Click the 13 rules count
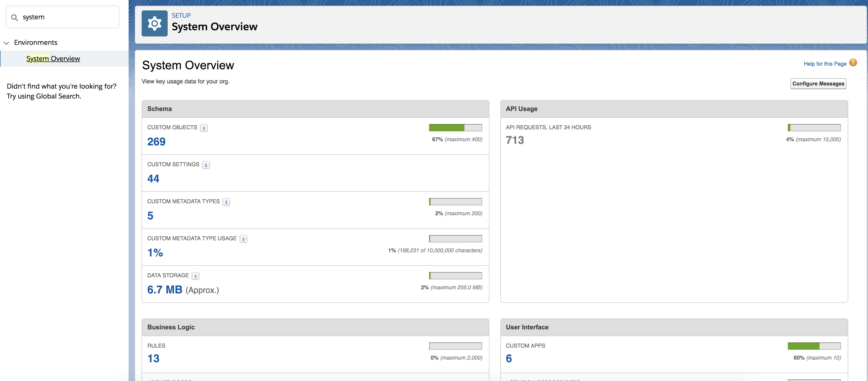Screen dimensions: 868x381 tap(153, 358)
